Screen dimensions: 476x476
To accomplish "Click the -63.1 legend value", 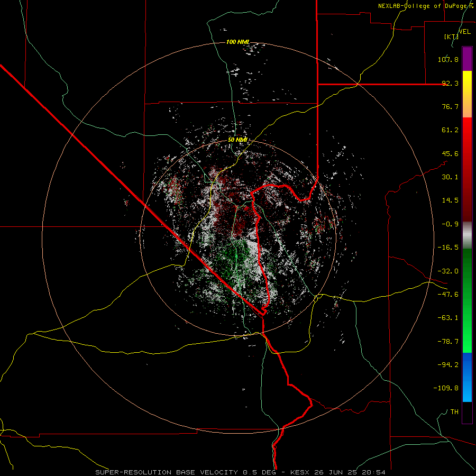I will point(448,318).
